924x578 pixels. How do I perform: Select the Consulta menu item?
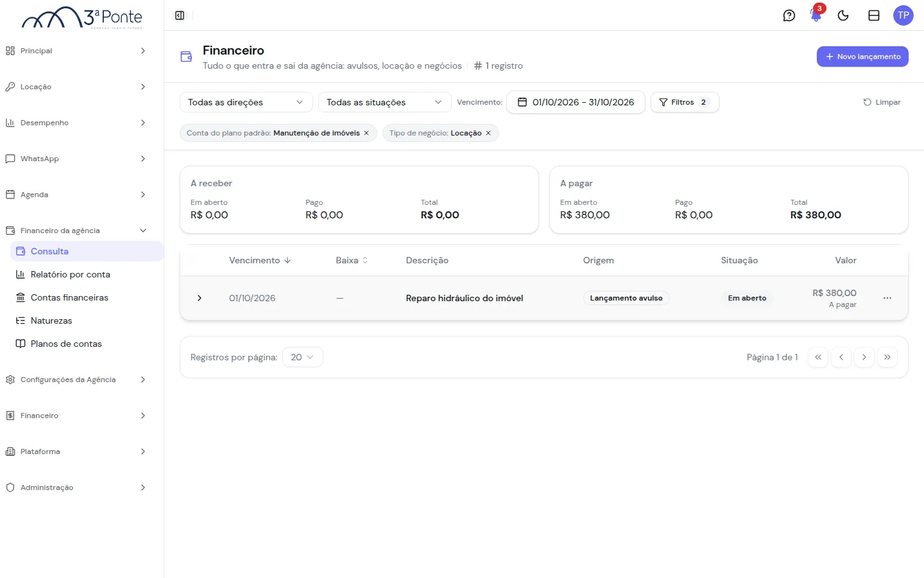tap(87, 251)
